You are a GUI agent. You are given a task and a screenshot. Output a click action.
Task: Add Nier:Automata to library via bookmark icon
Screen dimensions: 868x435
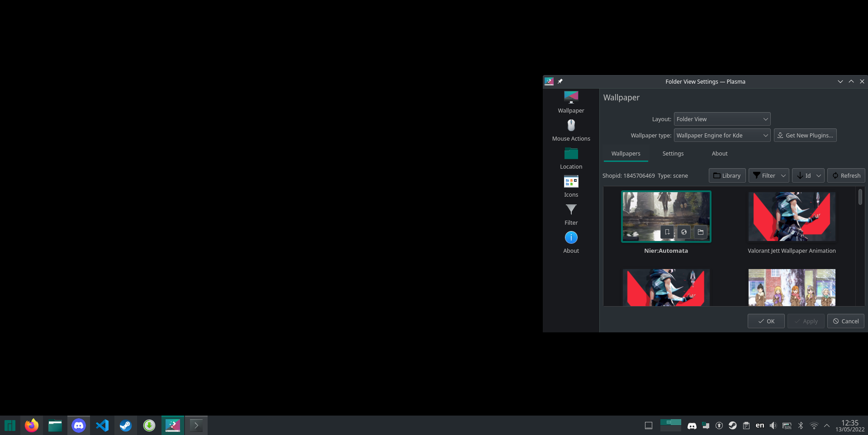(x=667, y=232)
